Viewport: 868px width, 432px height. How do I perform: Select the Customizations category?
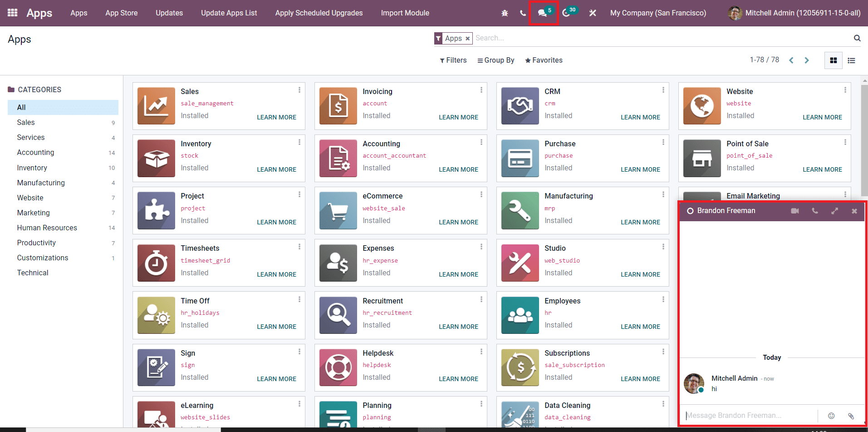point(63,258)
